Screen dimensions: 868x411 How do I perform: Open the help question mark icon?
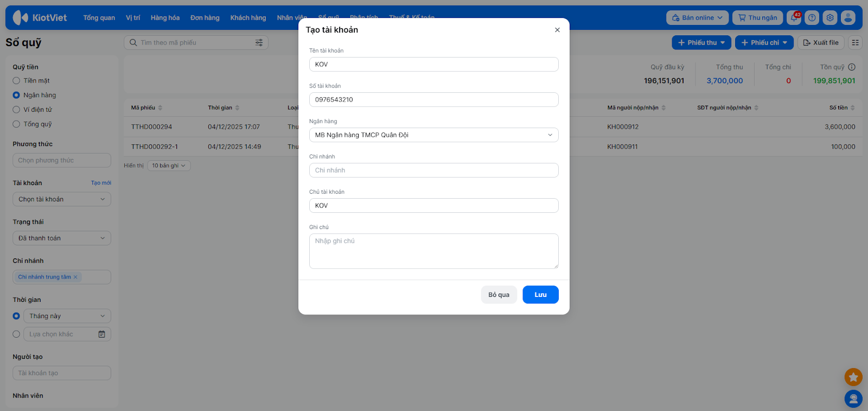click(812, 17)
